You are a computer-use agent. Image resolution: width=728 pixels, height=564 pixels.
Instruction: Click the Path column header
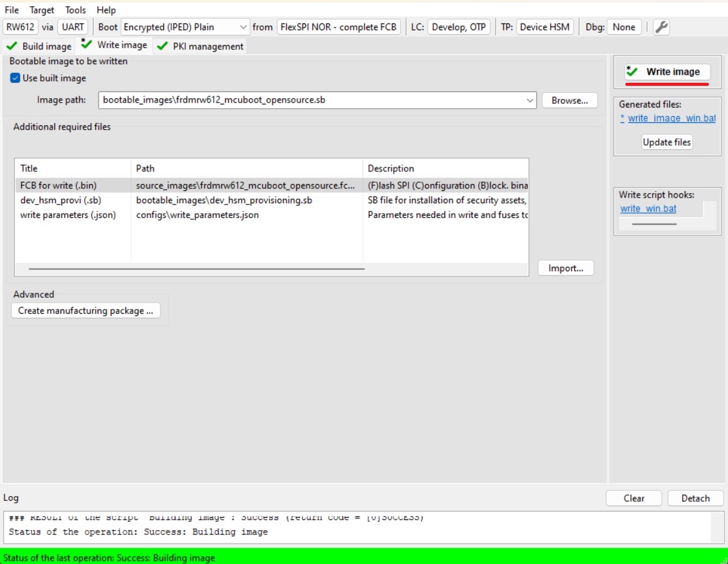click(247, 168)
